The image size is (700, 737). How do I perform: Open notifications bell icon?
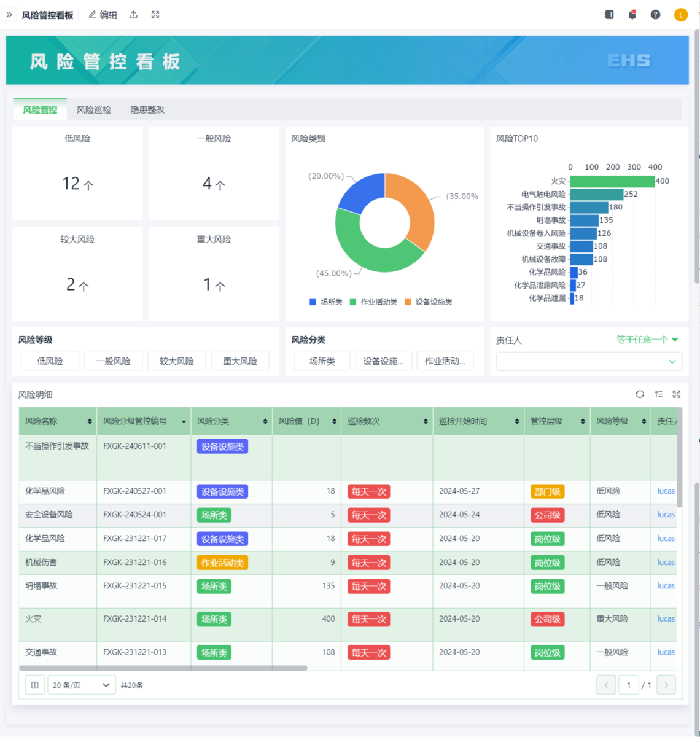pos(632,15)
